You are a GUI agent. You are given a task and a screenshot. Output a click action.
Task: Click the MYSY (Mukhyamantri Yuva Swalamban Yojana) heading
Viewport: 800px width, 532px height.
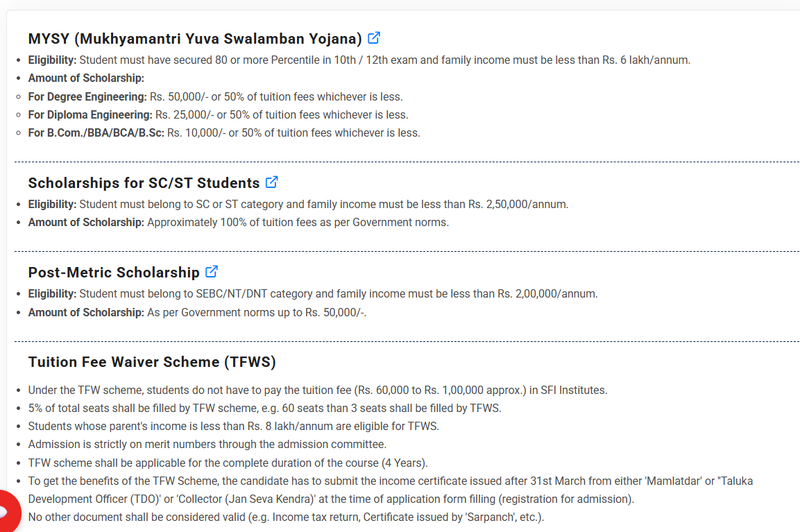(195, 38)
